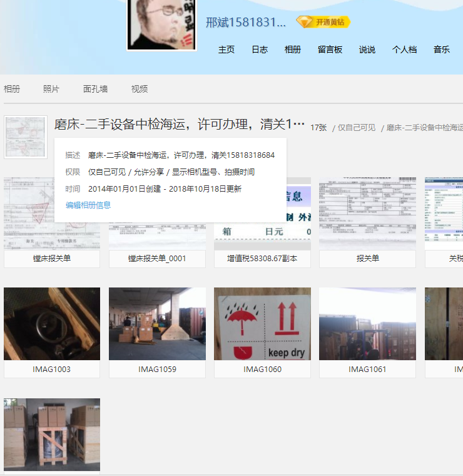Click the caption 增值税58308.67副本

click(x=263, y=259)
